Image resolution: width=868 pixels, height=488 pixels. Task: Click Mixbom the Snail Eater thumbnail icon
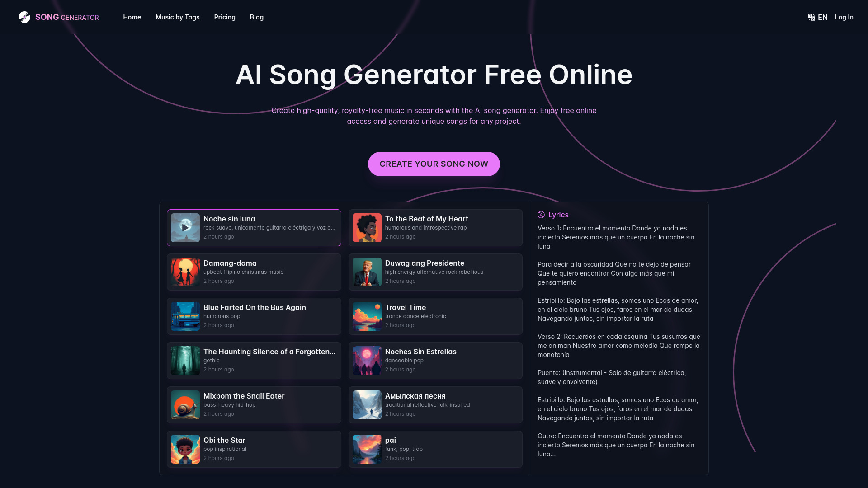pyautogui.click(x=185, y=405)
